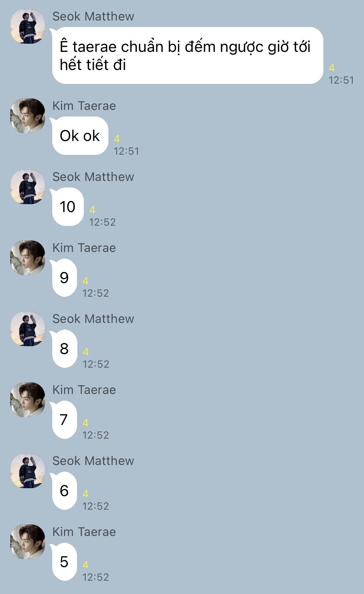Click the Kim Taerae name above "Ok ok"
364x594 pixels.
coord(84,106)
